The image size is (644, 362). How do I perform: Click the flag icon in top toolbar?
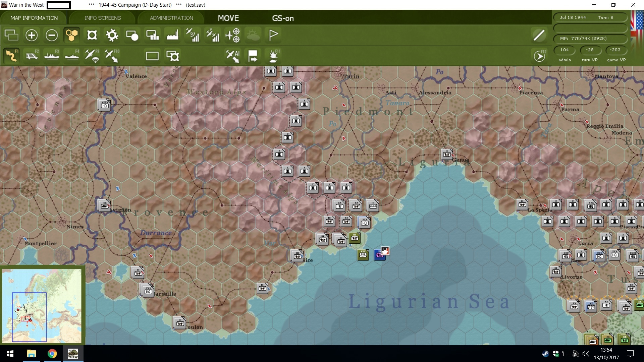(x=273, y=35)
